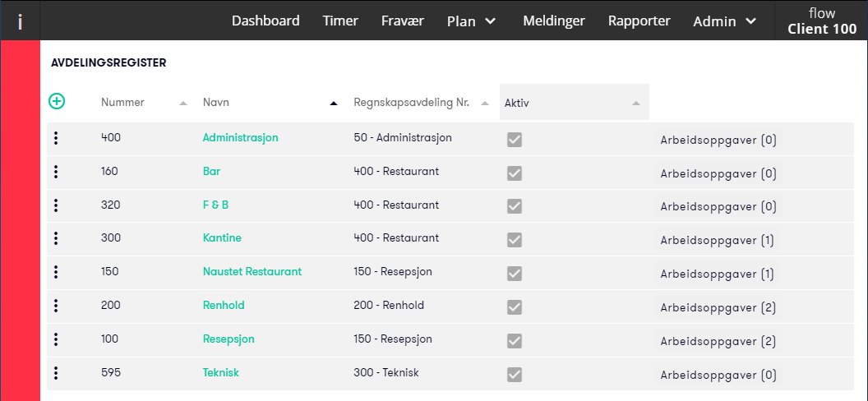
Task: Open the three-dot menu for Bar row
Action: click(56, 172)
